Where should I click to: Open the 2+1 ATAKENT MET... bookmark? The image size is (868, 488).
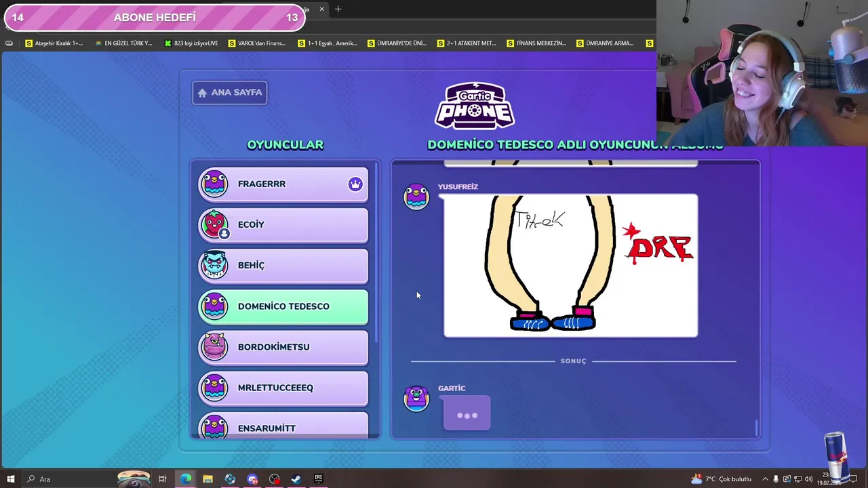467,43
